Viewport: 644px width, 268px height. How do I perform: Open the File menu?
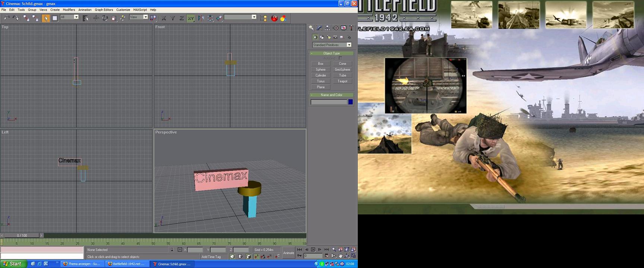coord(4,10)
